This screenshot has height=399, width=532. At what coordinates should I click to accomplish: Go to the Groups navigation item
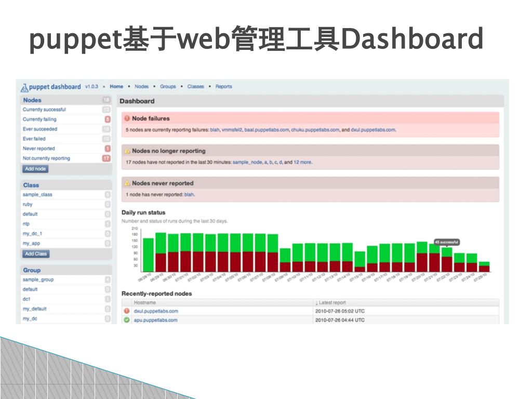tap(168, 87)
